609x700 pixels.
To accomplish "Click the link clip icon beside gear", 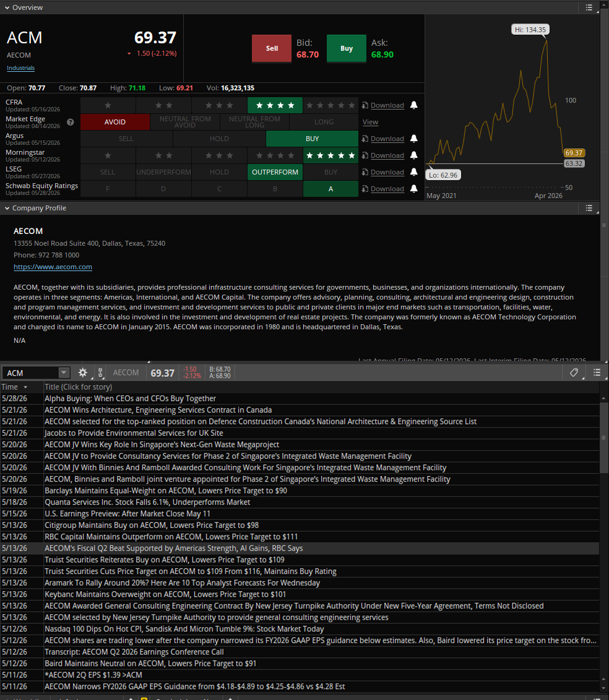I will tap(100, 373).
